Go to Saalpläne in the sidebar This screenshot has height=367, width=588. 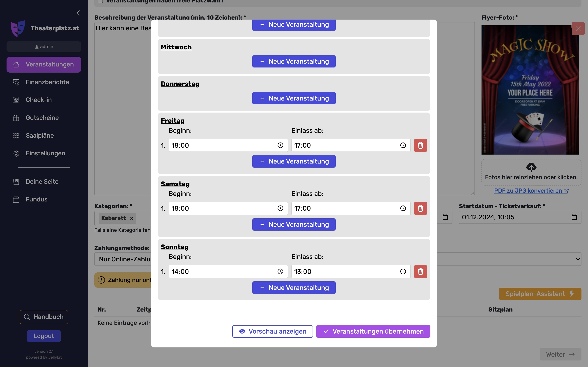point(40,135)
